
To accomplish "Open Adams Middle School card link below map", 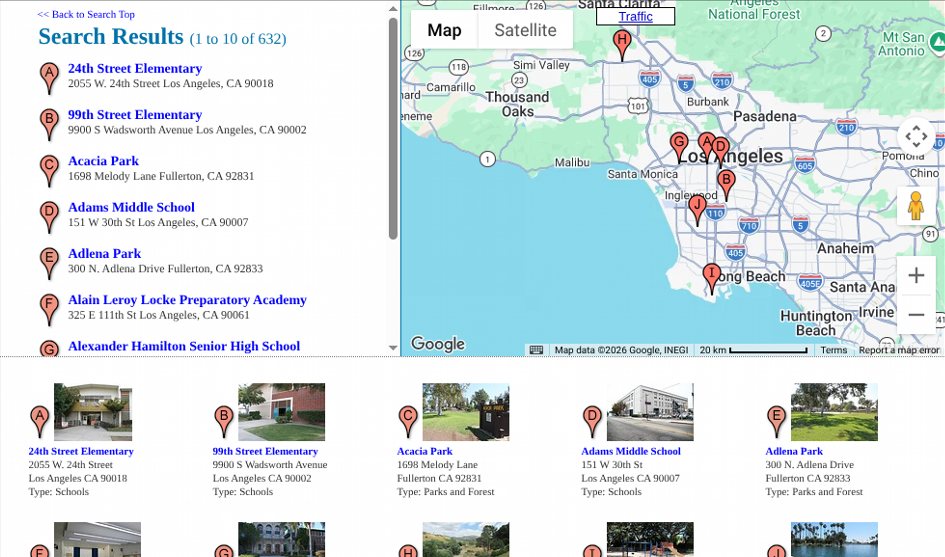I will pyautogui.click(x=631, y=452).
